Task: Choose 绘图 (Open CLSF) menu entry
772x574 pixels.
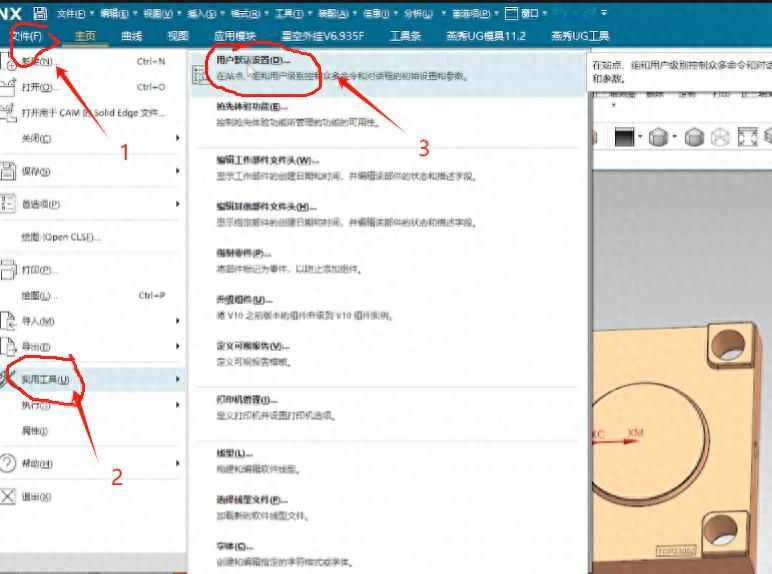Action: pyautogui.click(x=61, y=237)
